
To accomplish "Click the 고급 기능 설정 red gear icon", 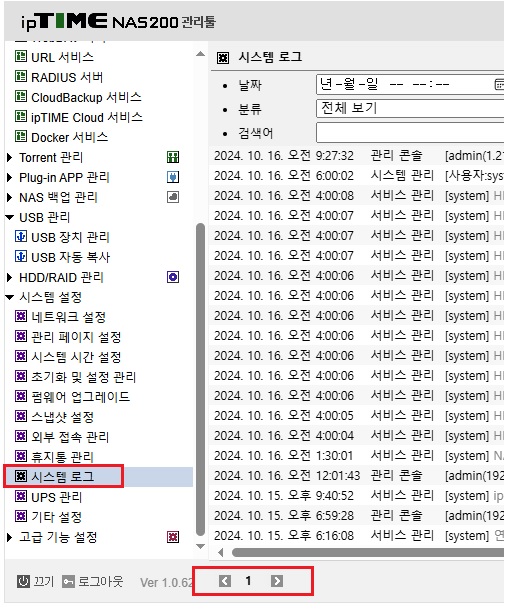I will (173, 537).
